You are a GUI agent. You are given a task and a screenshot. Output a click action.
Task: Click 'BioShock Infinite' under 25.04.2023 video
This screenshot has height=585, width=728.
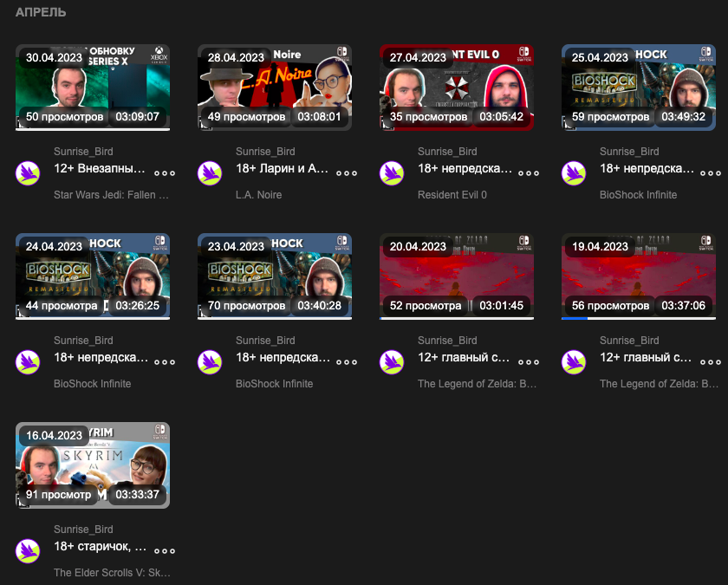(x=638, y=195)
